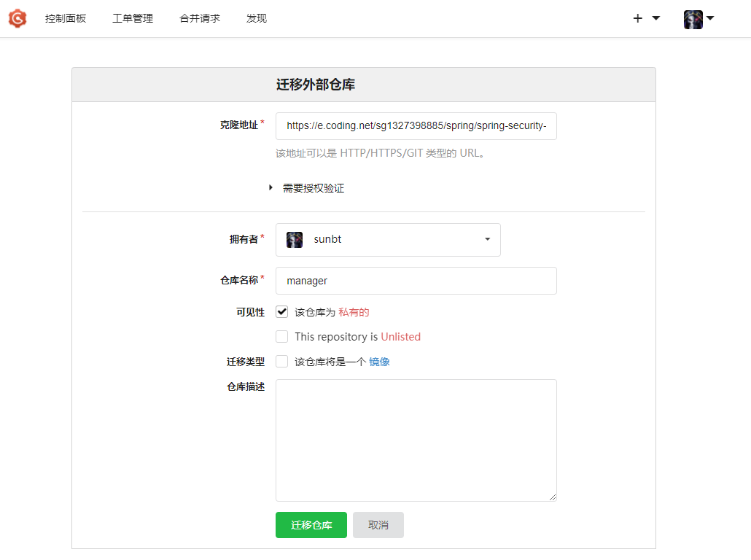Image resolution: width=751 pixels, height=560 pixels.
Task: Open the 工单管理 menu item
Action: pyautogui.click(x=132, y=18)
